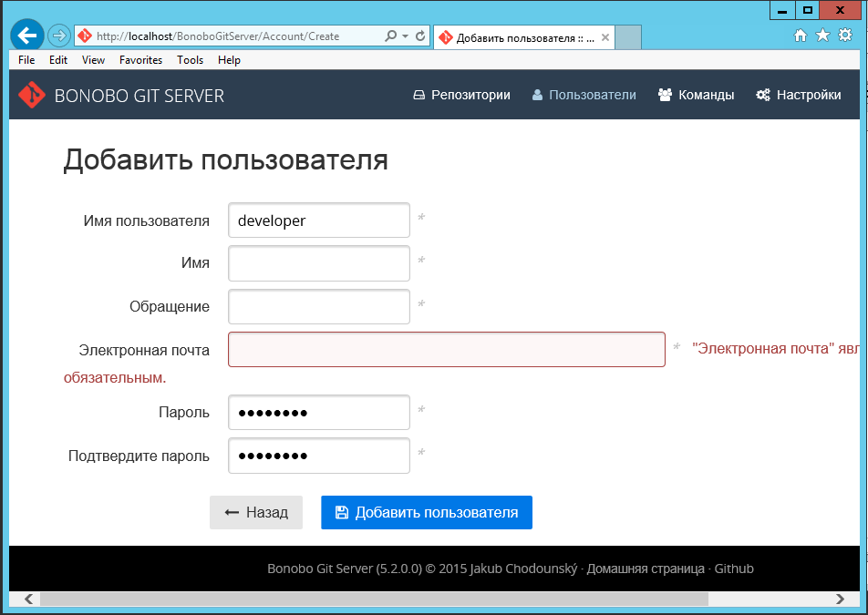Open the Edit menu
This screenshot has width=868, height=615.
point(58,60)
